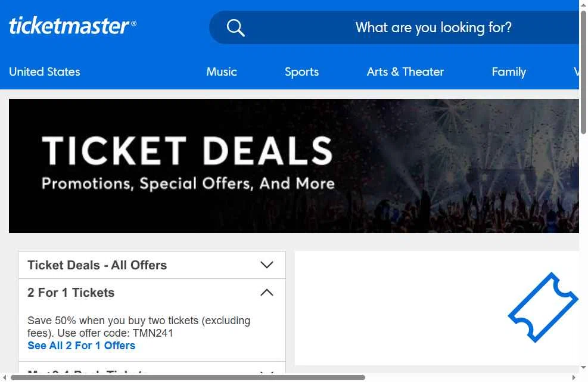Click the horizontal scrollbar thumb
This screenshot has width=588, height=382.
coord(188,377)
